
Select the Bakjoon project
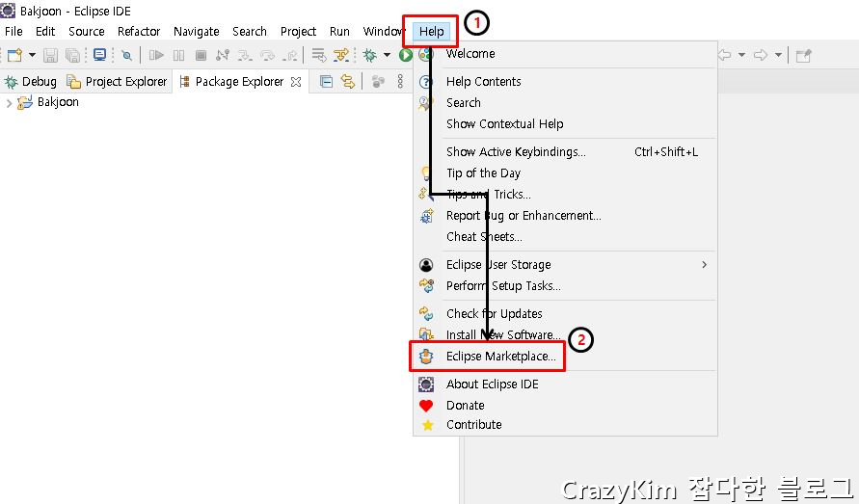[48, 102]
